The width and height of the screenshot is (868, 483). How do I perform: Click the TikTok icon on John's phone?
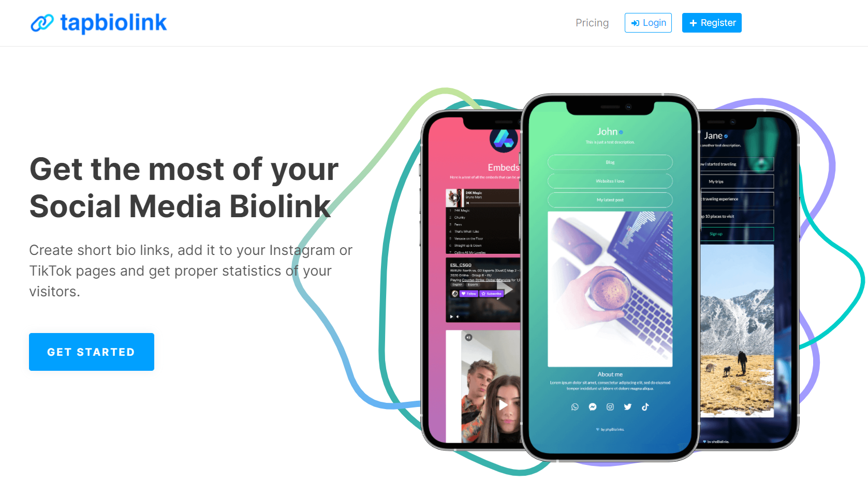click(645, 407)
